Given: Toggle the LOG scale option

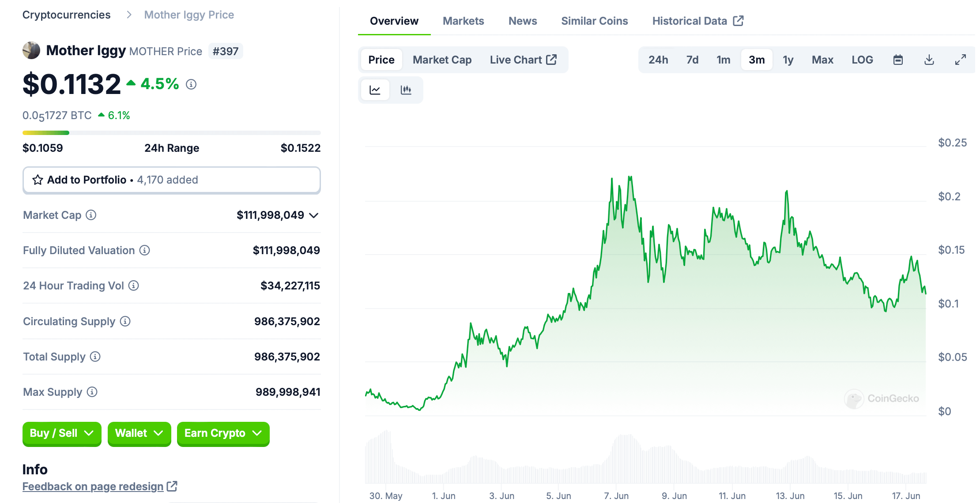Looking at the screenshot, I should coord(862,60).
